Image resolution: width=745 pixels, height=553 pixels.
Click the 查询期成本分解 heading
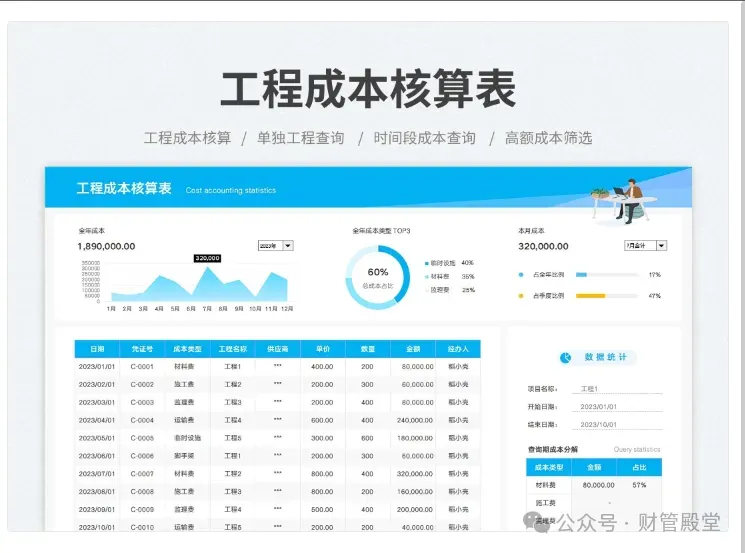[x=553, y=449]
